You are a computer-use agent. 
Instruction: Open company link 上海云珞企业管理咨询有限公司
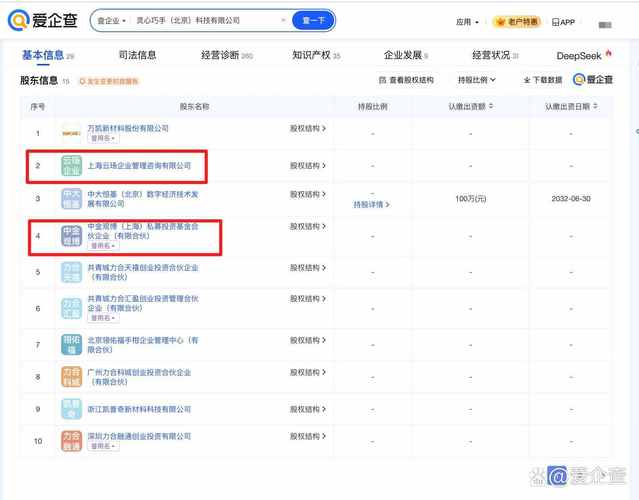[x=139, y=165]
